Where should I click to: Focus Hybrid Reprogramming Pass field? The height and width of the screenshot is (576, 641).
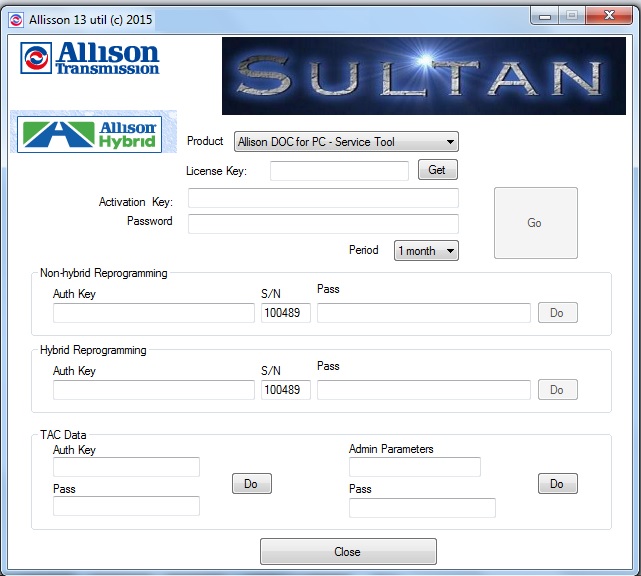(x=424, y=390)
